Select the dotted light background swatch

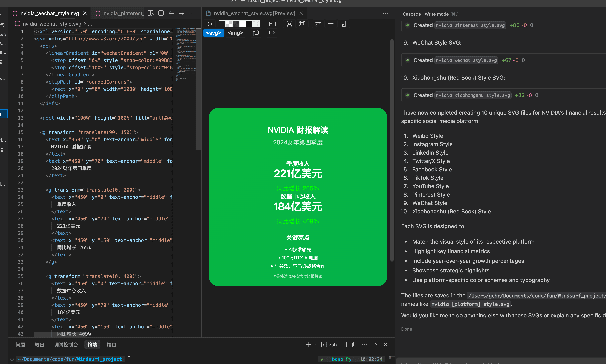(x=256, y=24)
